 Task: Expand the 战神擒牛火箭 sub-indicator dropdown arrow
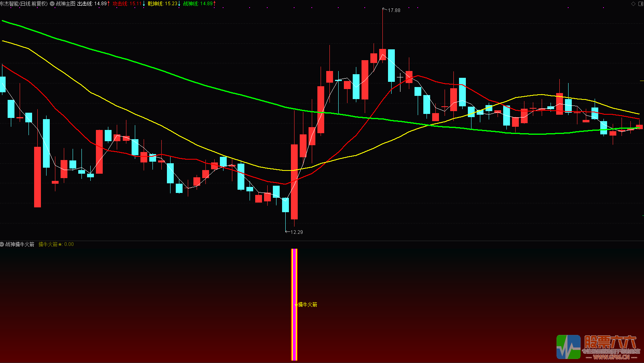[x=2, y=244]
